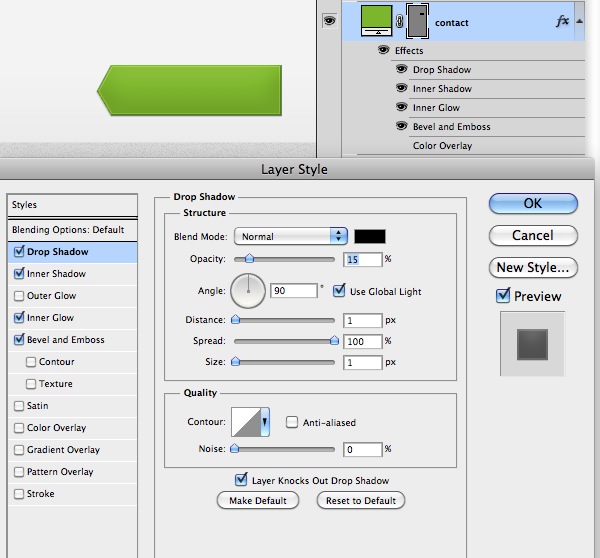
Task: Click the Reset to Default button
Action: click(x=361, y=500)
